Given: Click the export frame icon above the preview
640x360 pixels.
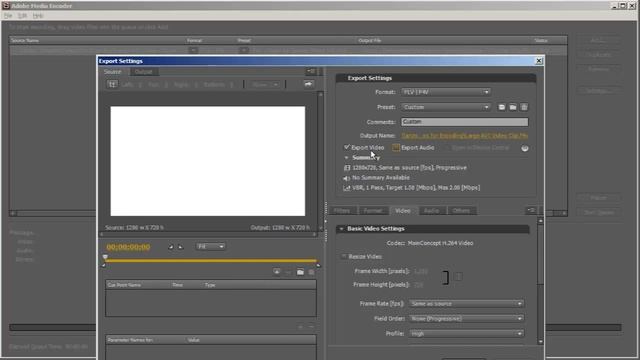Looking at the screenshot, I should 308,84.
